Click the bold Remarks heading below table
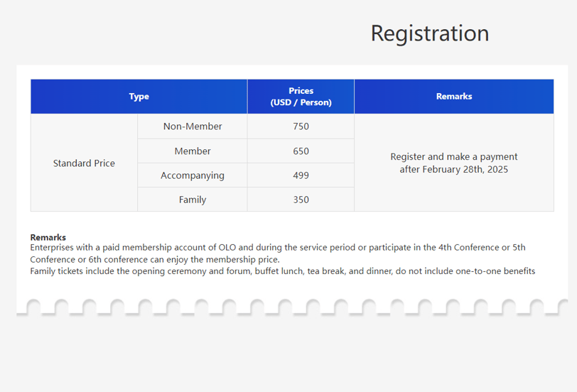Viewport: 577px width, 392px height. pos(48,237)
